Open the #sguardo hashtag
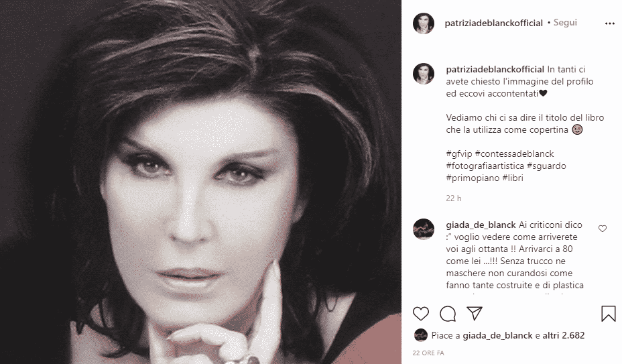Screen dimensions: 622x364 tap(546, 166)
